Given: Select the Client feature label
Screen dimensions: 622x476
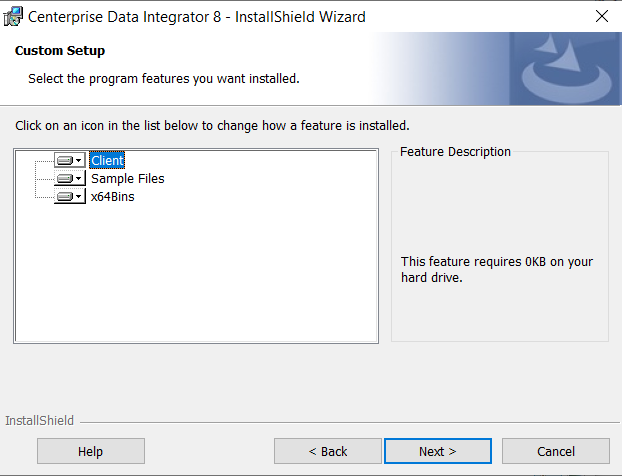Looking at the screenshot, I should point(107,160).
